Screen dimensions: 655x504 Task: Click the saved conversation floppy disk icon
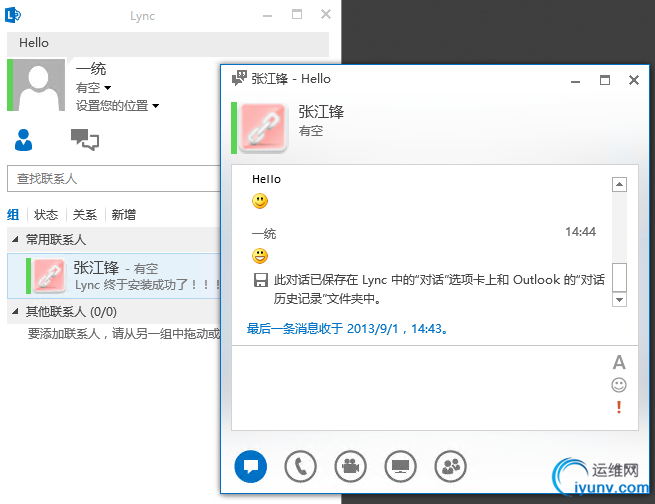(261, 280)
